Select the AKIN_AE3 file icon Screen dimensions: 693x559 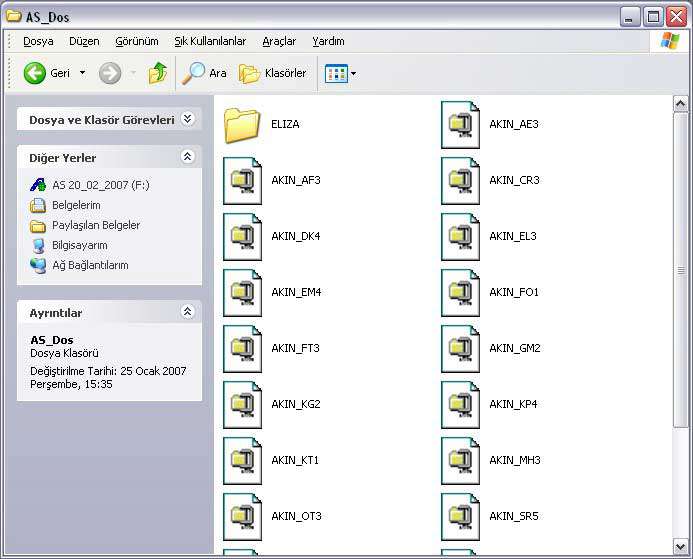tap(460, 125)
